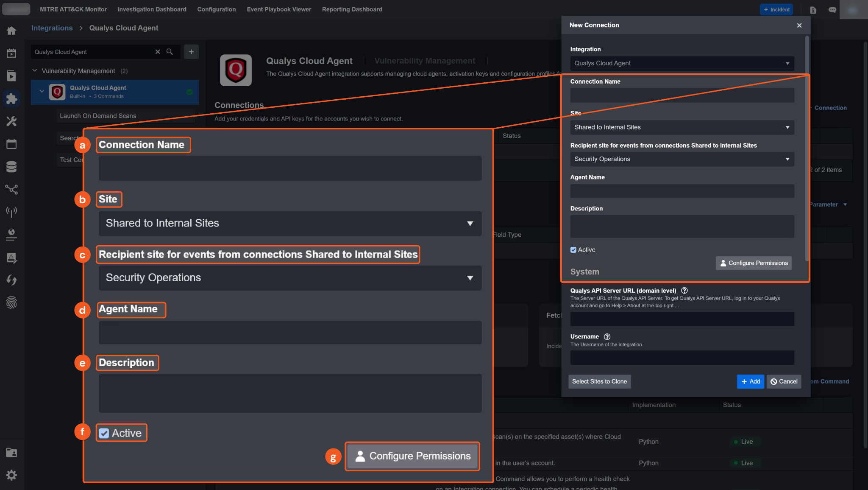The image size is (868, 490).
Task: Collapse the Vulnerability Management tree group
Action: click(x=35, y=71)
